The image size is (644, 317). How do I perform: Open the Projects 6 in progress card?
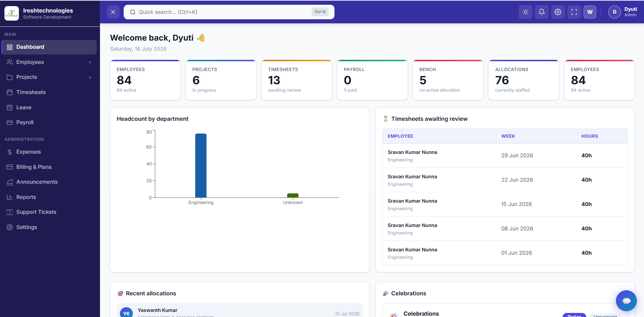click(221, 80)
